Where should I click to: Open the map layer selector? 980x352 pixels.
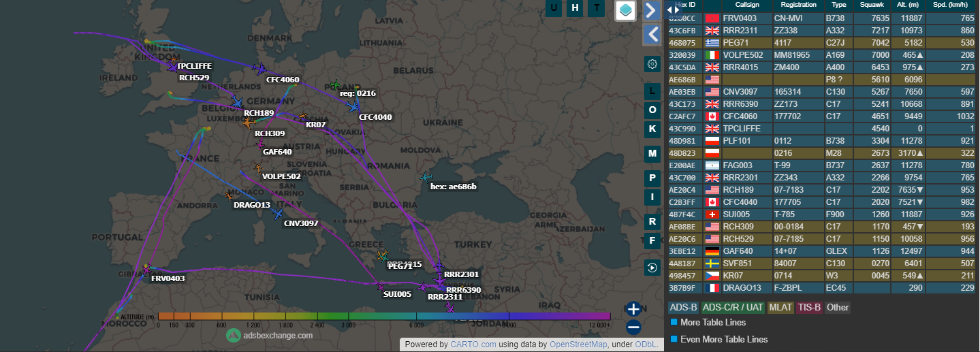626,10
